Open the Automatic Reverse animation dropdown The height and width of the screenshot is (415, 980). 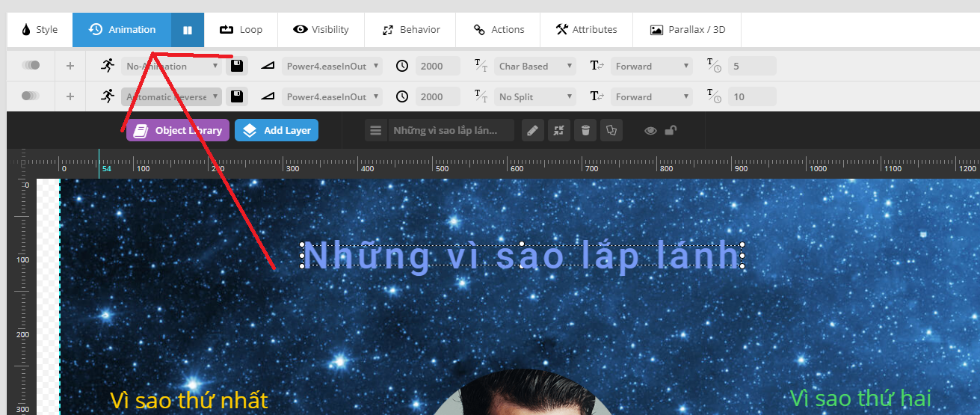172,96
